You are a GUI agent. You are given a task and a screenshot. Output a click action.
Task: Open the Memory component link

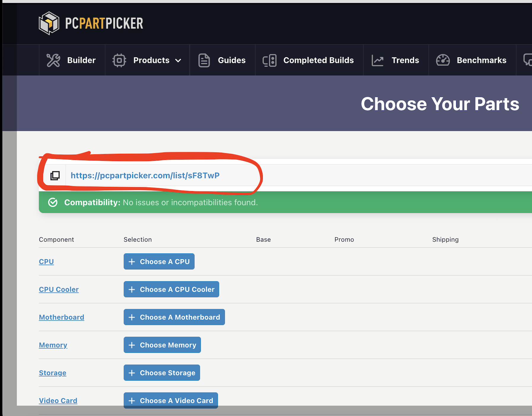coord(53,345)
